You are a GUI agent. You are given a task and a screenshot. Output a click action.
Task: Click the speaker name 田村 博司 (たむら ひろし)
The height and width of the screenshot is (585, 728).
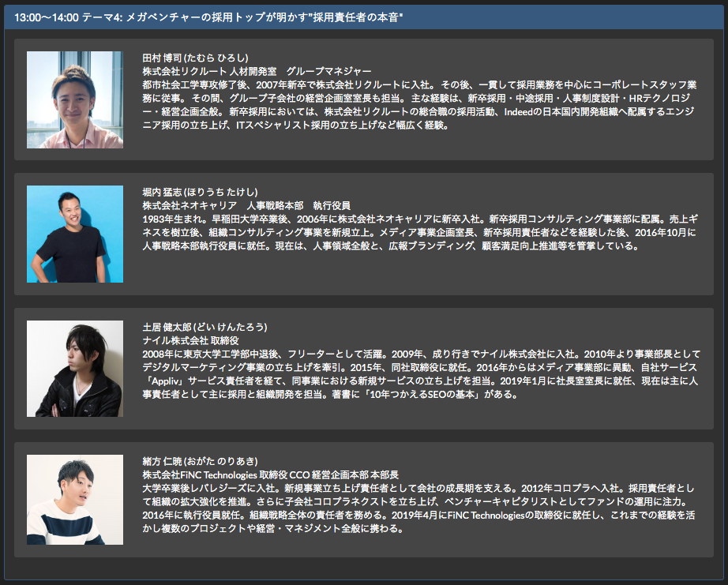[195, 58]
